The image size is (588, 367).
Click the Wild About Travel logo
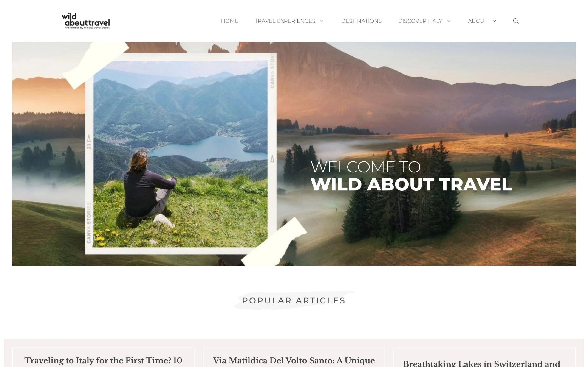point(85,21)
